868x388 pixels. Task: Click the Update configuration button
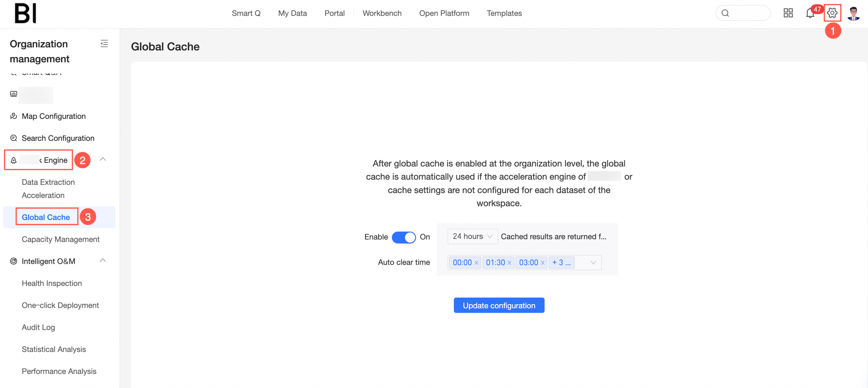(499, 305)
